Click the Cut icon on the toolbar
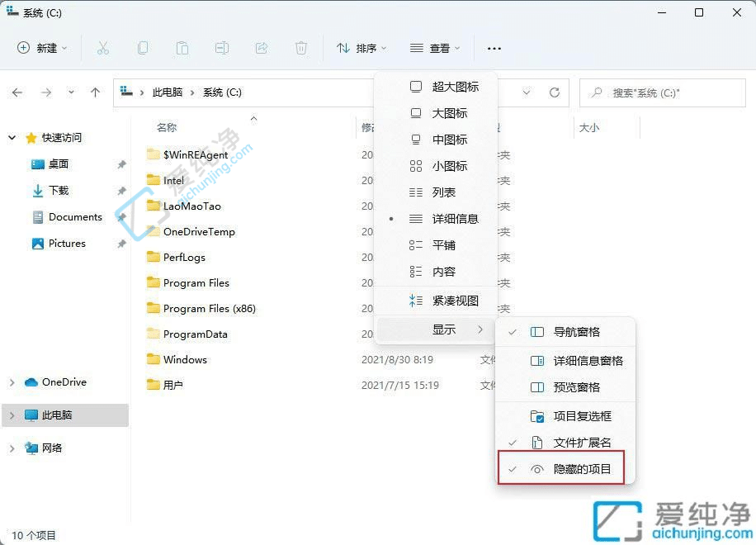This screenshot has width=756, height=545. point(102,48)
